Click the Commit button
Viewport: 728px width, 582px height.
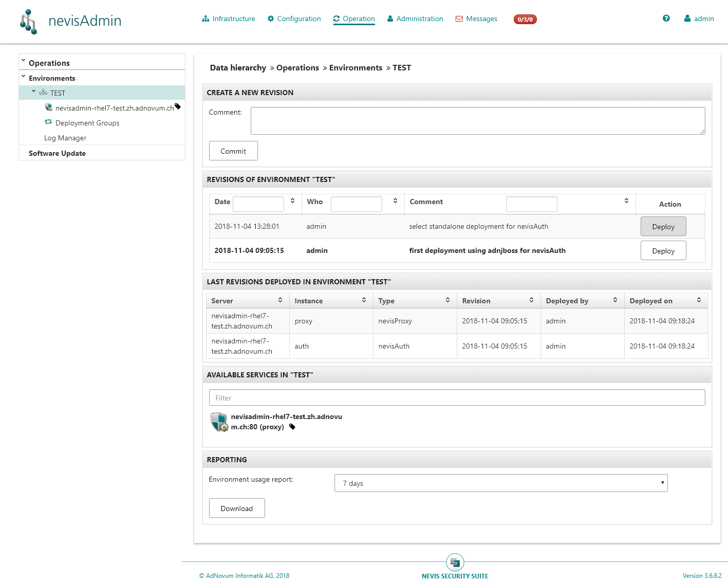233,151
